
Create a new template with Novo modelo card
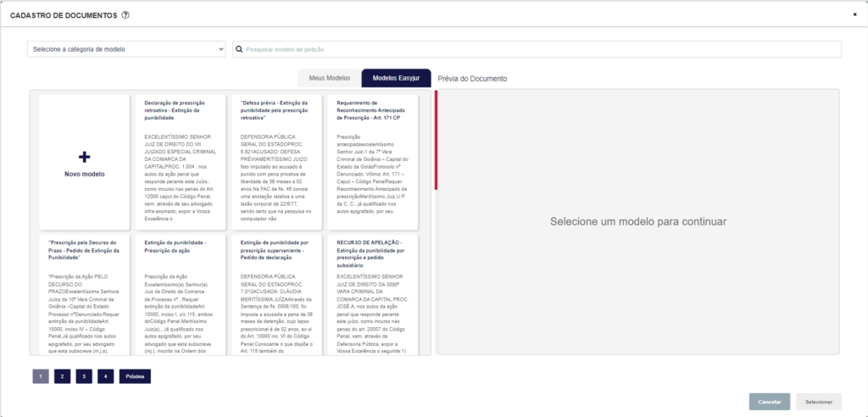84,162
